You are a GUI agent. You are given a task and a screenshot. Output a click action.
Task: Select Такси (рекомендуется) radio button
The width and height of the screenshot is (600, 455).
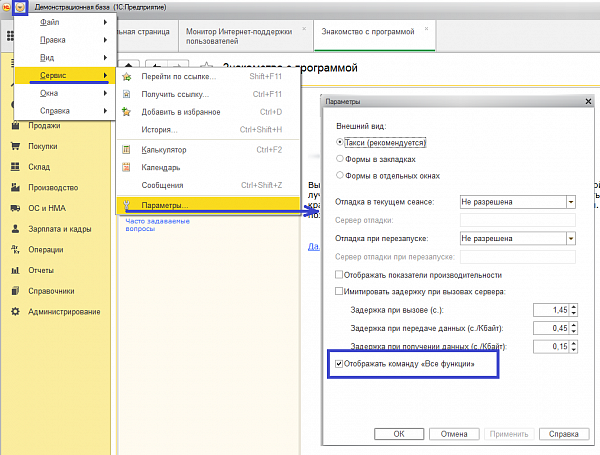pos(339,142)
